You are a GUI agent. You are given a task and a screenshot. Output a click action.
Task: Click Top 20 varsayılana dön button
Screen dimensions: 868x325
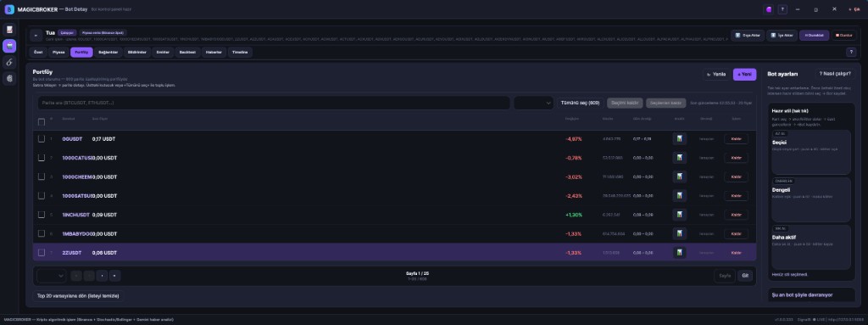pos(78,296)
